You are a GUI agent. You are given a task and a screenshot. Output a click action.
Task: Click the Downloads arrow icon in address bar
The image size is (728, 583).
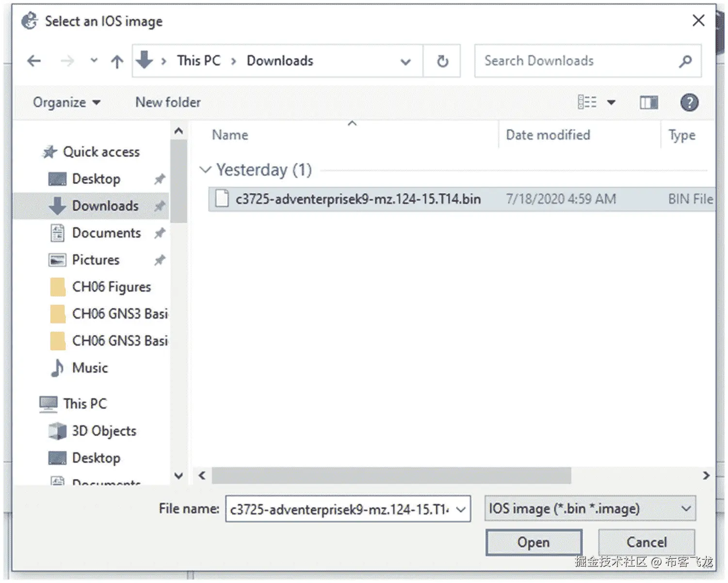[x=144, y=61]
